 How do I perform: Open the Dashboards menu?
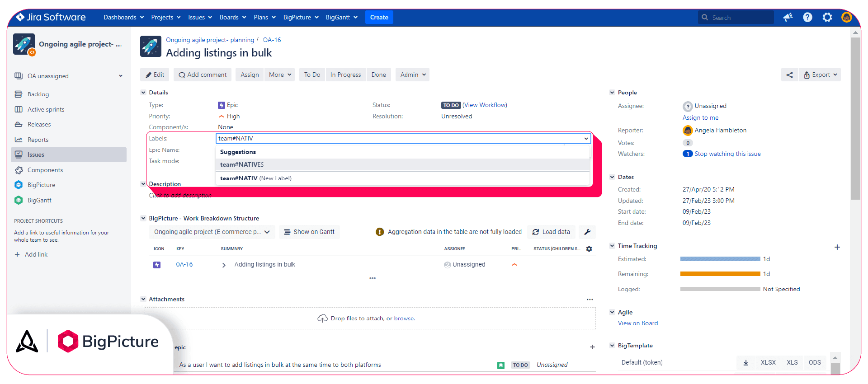(x=123, y=17)
